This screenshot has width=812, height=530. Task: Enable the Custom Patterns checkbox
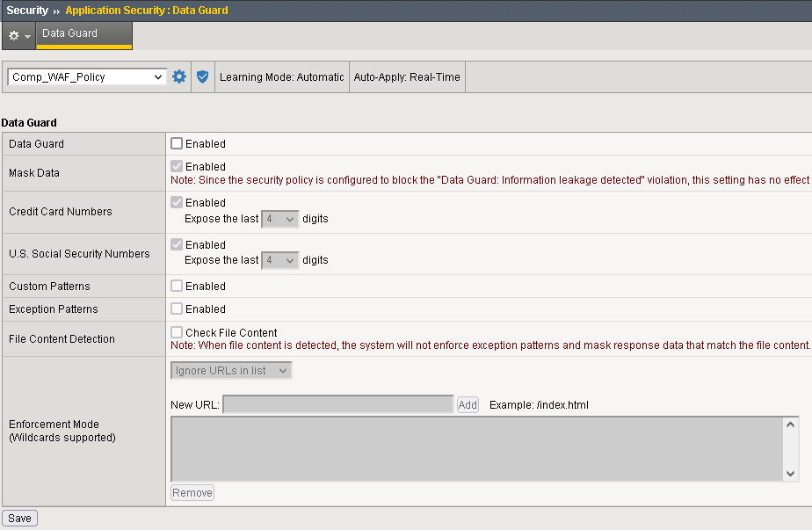click(x=177, y=286)
